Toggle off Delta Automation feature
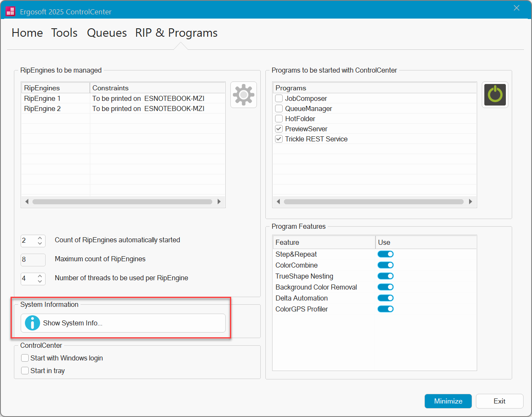The image size is (532, 417). (x=386, y=298)
